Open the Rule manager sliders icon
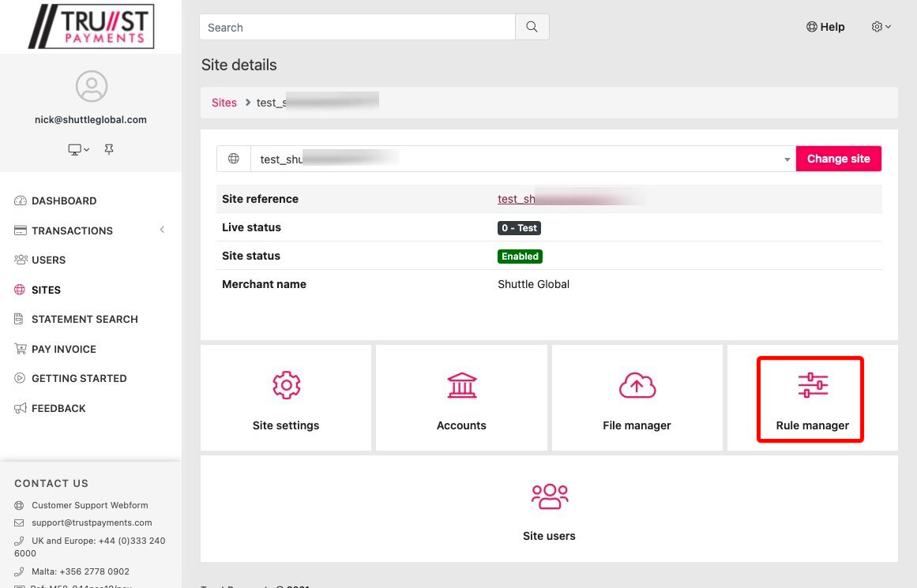The width and height of the screenshot is (917, 588). (813, 385)
